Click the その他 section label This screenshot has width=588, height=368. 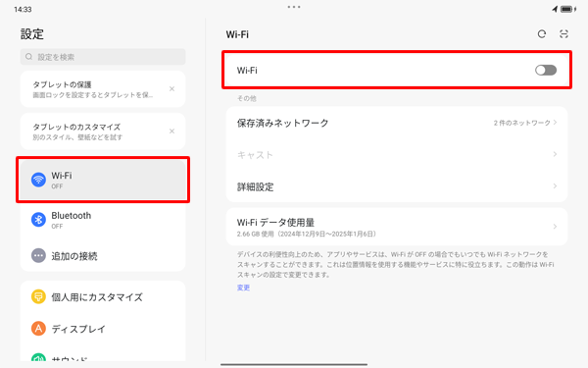(246, 98)
